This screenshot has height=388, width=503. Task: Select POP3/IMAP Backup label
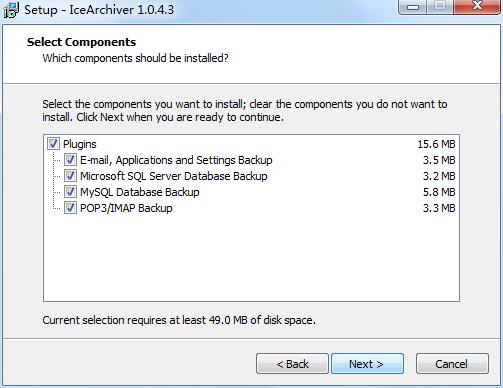click(126, 208)
